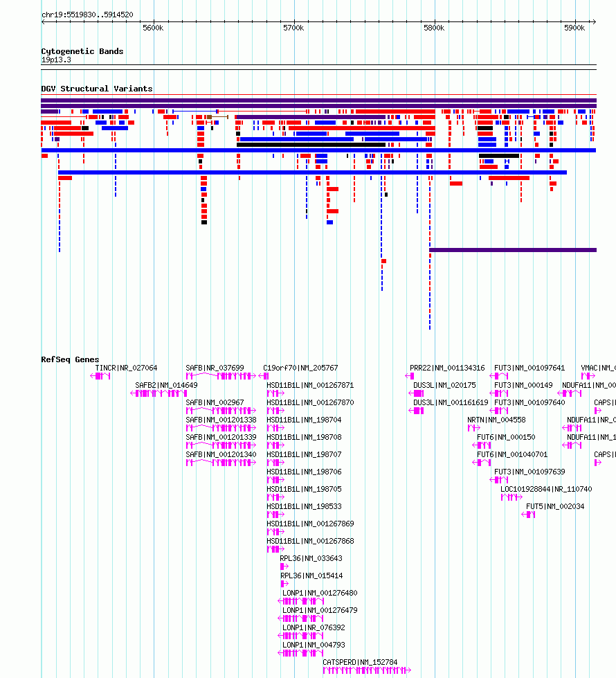Click the HSD11B1L|NM_001267870 label
Screen dimensions: 616x678
[x=310, y=402]
